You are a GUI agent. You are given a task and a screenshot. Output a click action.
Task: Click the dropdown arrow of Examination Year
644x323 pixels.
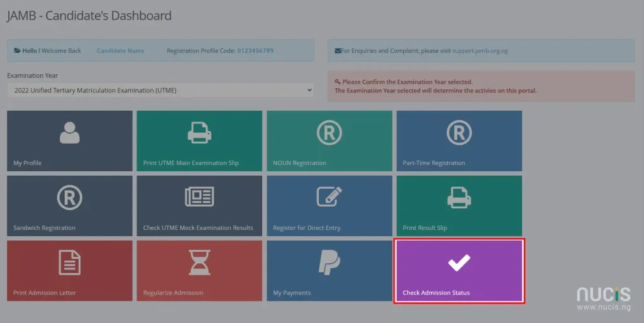(309, 90)
